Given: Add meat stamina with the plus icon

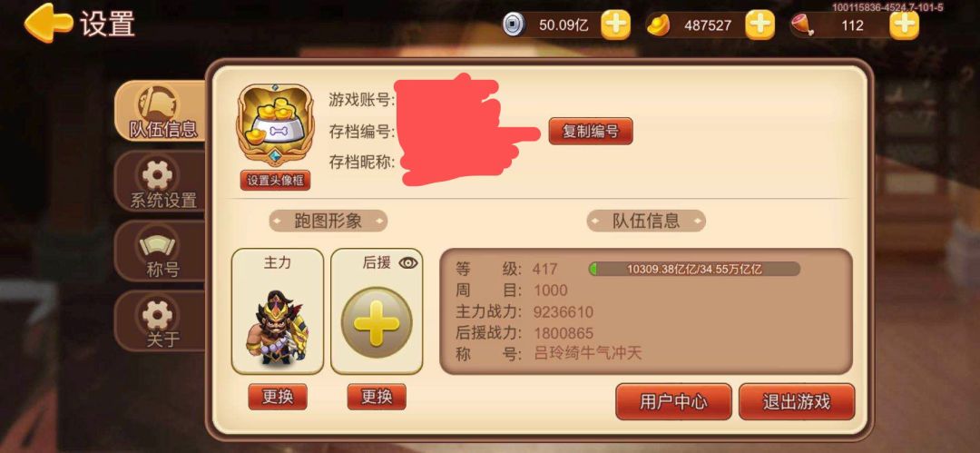Looking at the screenshot, I should pyautogui.click(x=905, y=25).
